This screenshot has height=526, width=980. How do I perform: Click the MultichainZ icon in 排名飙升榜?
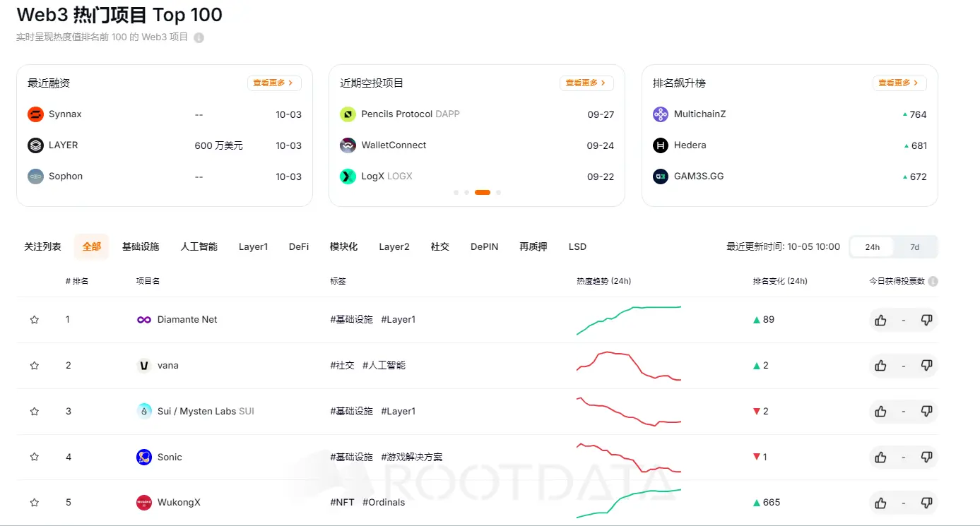[660, 114]
